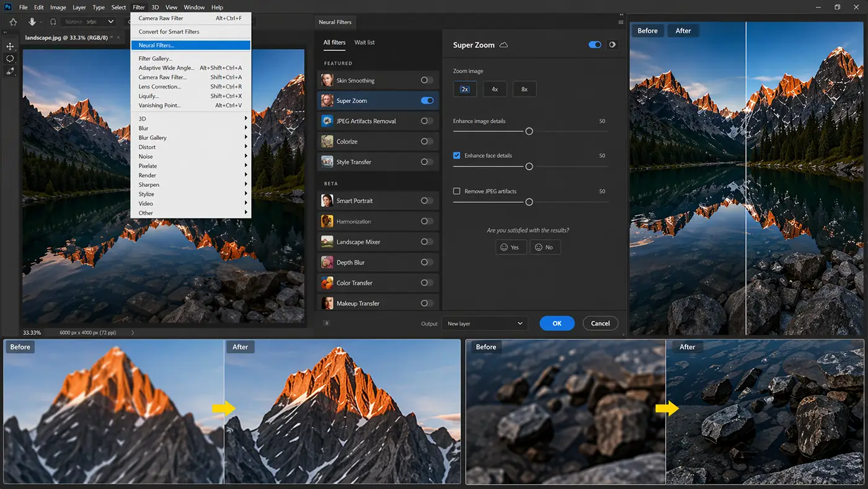This screenshot has height=489, width=868.
Task: Click the Enhance face details slider handle
Action: [529, 166]
